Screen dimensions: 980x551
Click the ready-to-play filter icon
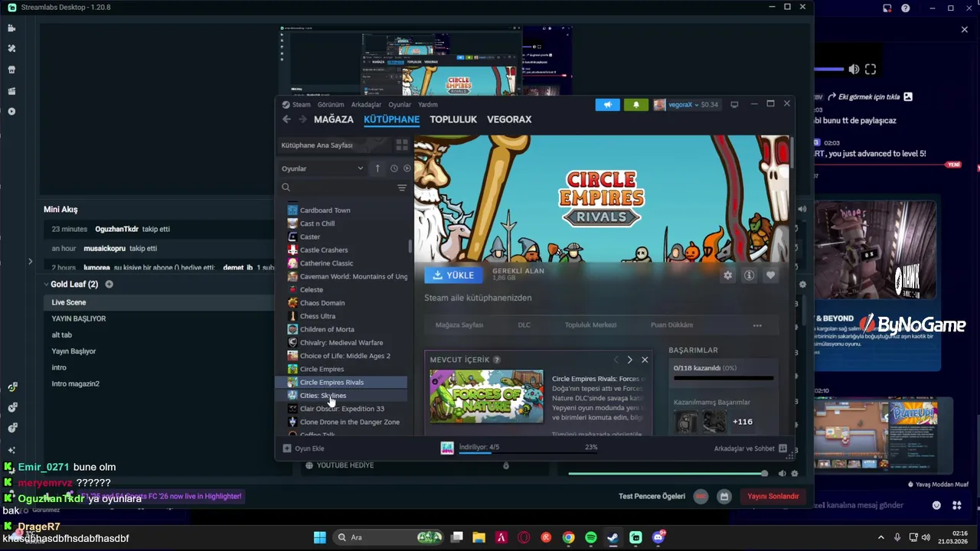pyautogui.click(x=407, y=168)
